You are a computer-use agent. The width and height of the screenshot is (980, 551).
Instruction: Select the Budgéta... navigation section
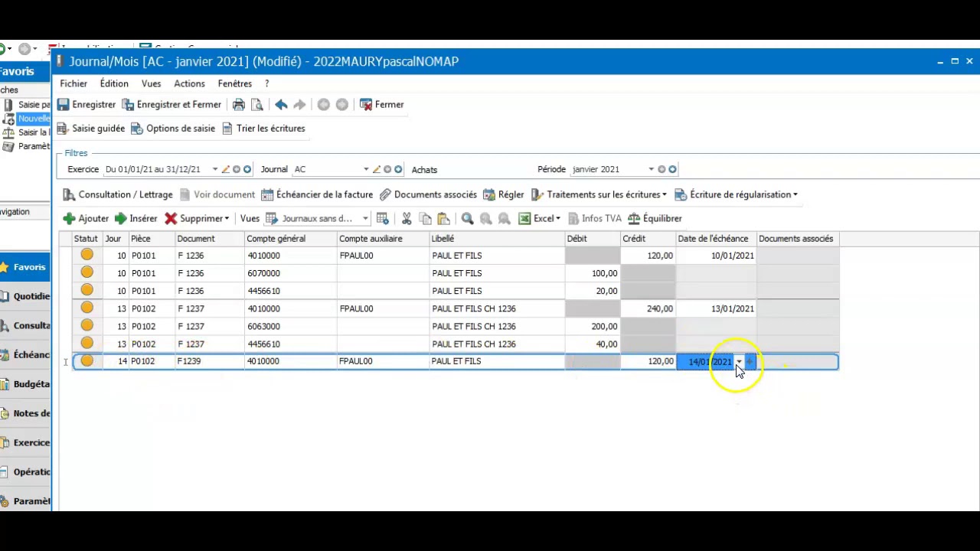(25, 384)
